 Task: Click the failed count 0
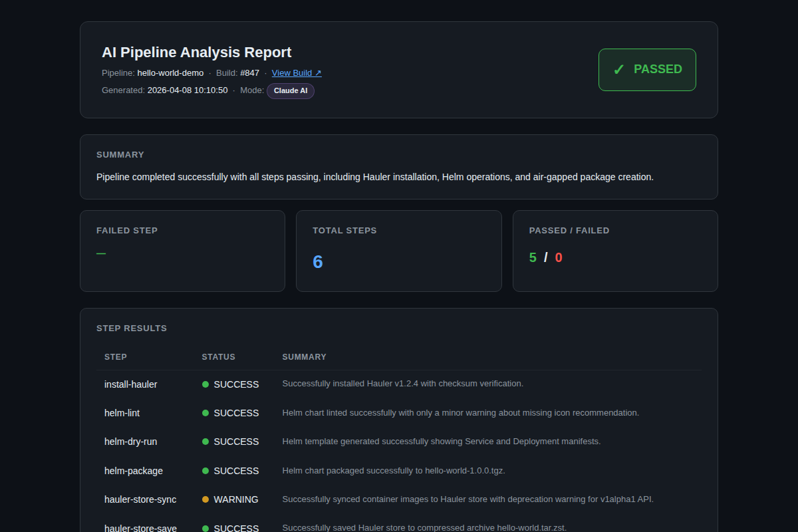point(559,258)
